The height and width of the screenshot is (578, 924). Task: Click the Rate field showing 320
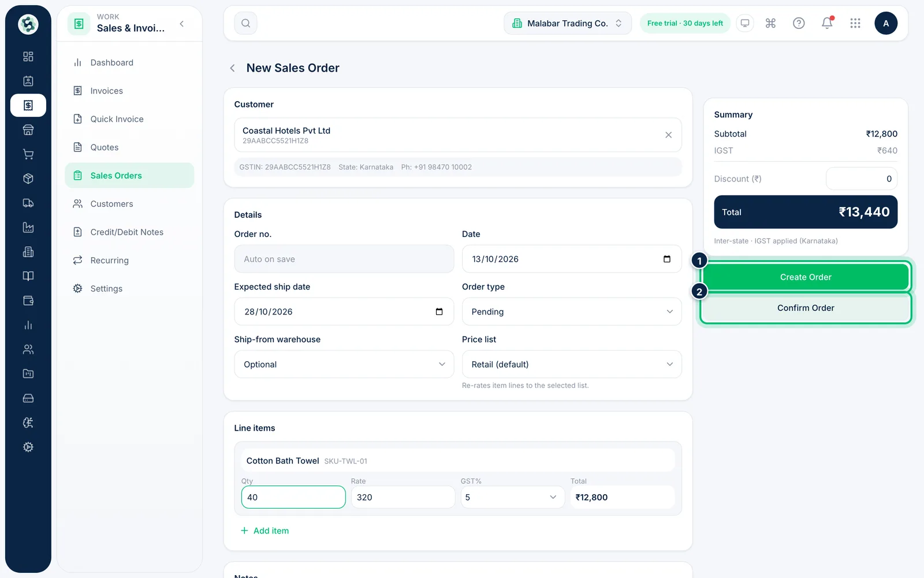click(x=403, y=497)
